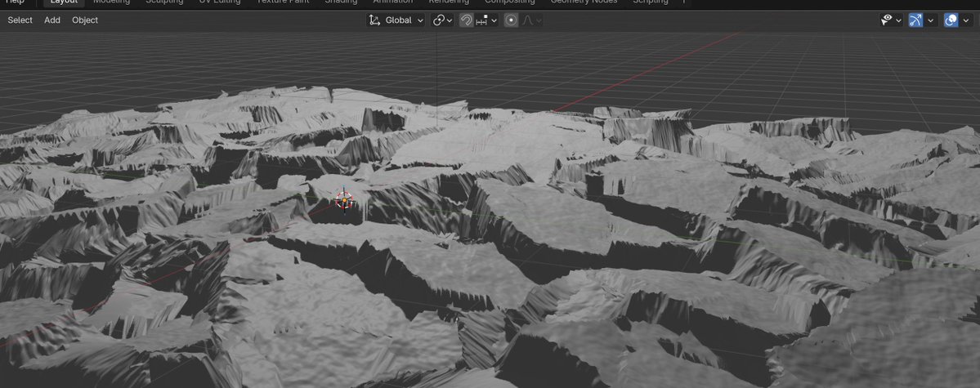The image size is (980, 388).
Task: Toggle proportional editing
Action: 511,20
